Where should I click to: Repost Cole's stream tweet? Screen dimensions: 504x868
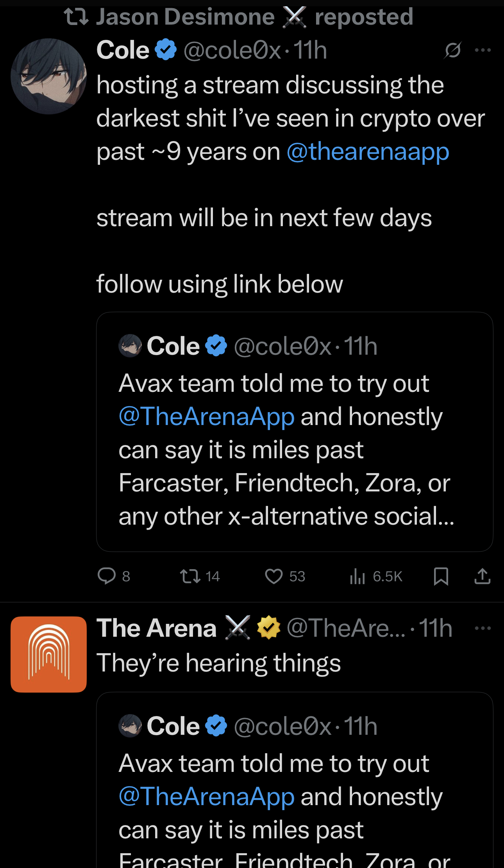click(x=190, y=576)
